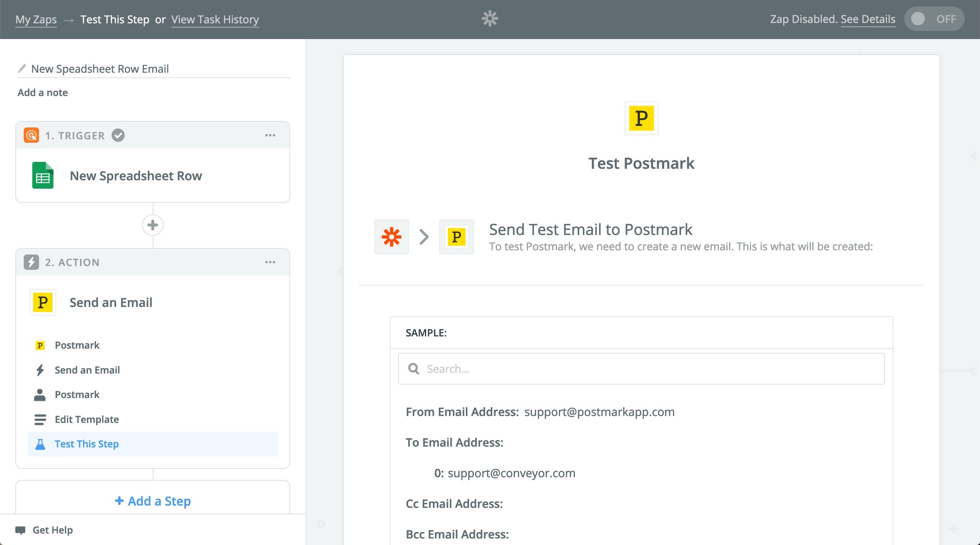Click the Google Sheets spreadsheet icon
The image size is (980, 545).
43,175
